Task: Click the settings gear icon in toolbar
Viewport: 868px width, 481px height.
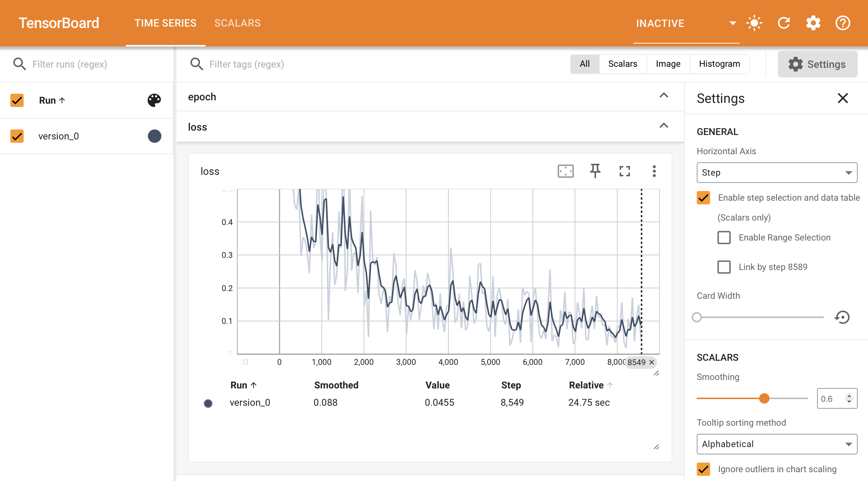Action: (813, 23)
